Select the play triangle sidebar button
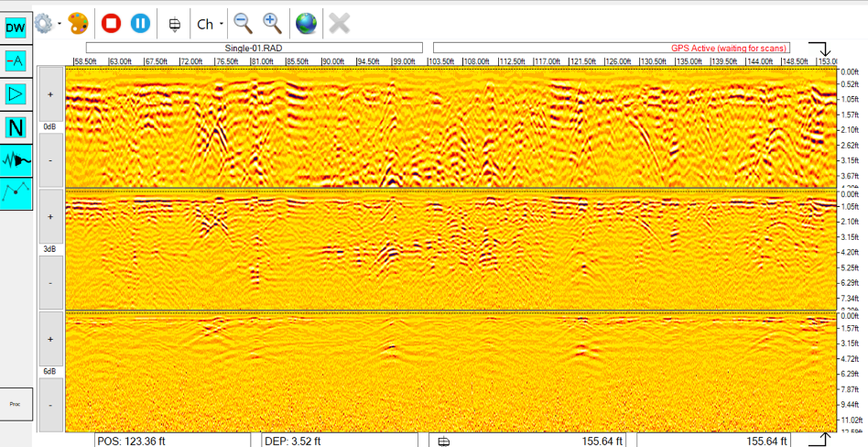Screen dimensions: 868x447 16,93
